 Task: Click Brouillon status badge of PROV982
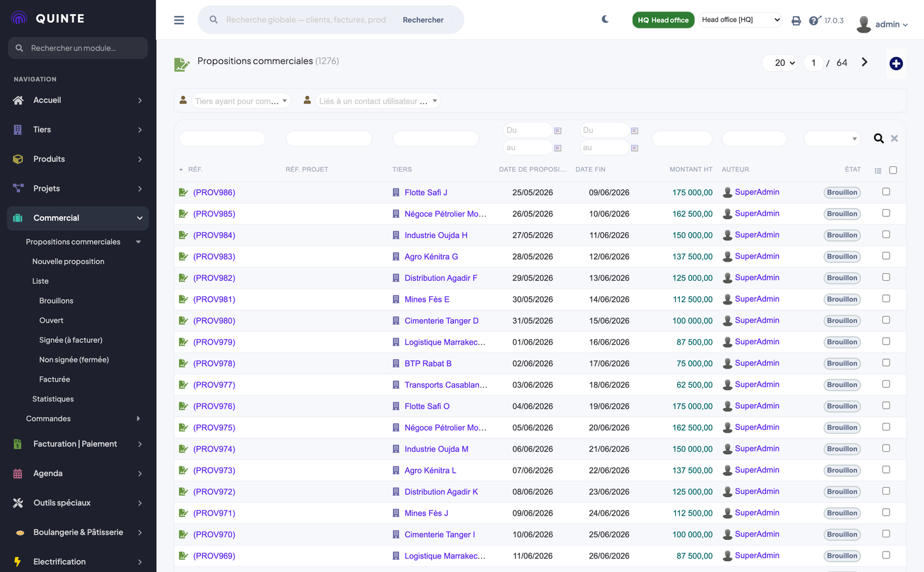842,278
